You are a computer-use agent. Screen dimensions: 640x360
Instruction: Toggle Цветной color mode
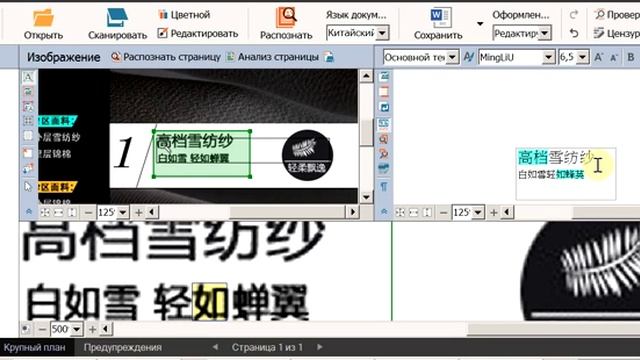point(184,15)
